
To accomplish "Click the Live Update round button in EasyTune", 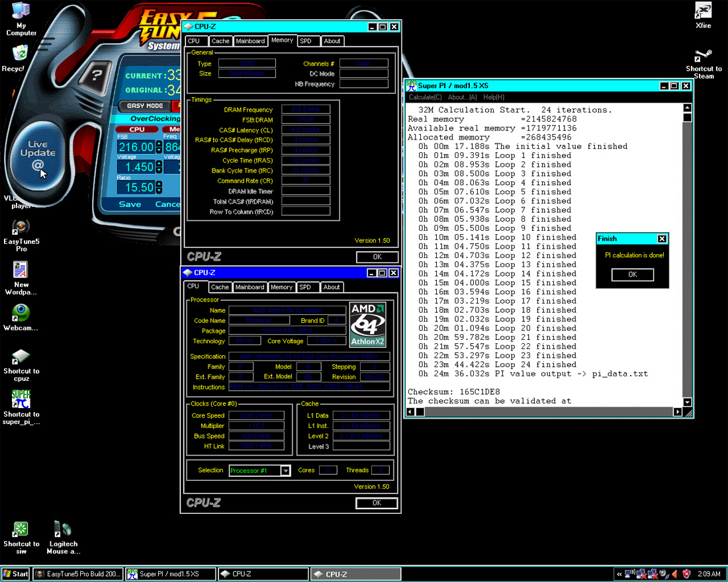I will pos(38,156).
